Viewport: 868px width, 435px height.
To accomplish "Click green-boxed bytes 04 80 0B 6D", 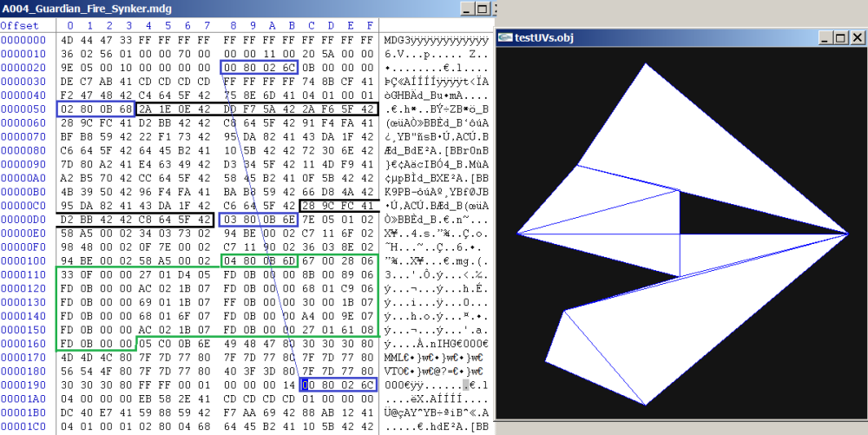I will pyautogui.click(x=259, y=261).
